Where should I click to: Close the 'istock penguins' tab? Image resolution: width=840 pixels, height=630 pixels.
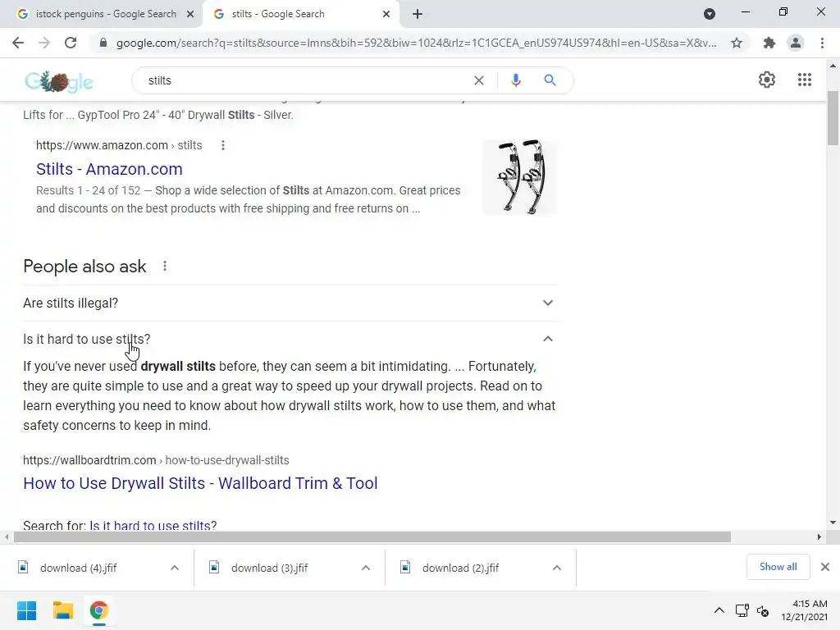coord(190,15)
